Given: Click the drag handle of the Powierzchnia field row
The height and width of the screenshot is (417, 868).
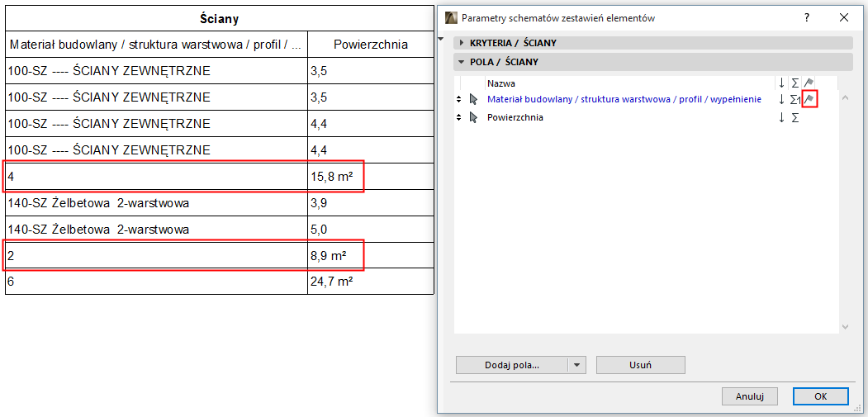Looking at the screenshot, I should tap(458, 117).
